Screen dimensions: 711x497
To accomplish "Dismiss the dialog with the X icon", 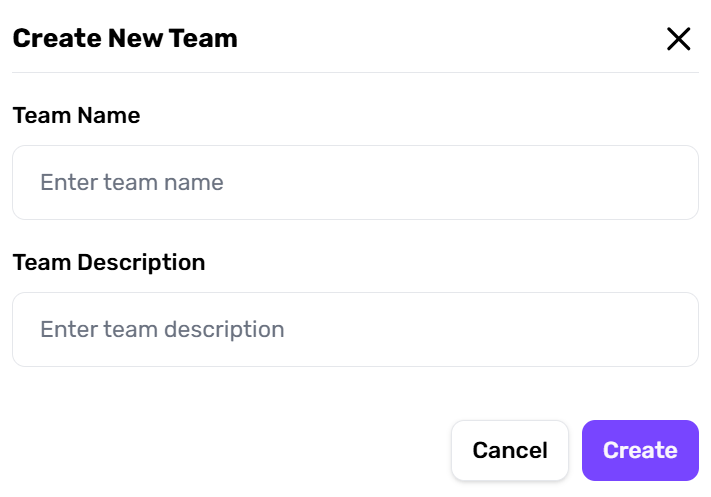I will click(678, 39).
